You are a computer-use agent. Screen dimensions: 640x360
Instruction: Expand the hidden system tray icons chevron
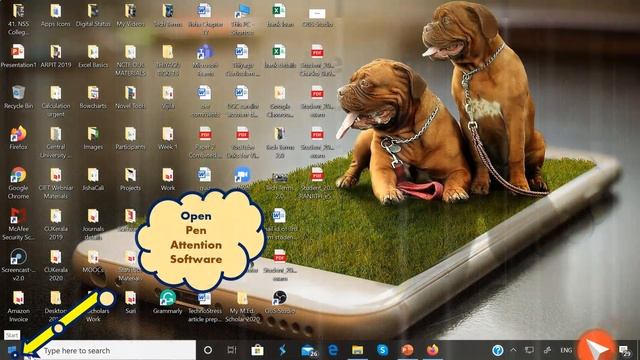[513, 350]
